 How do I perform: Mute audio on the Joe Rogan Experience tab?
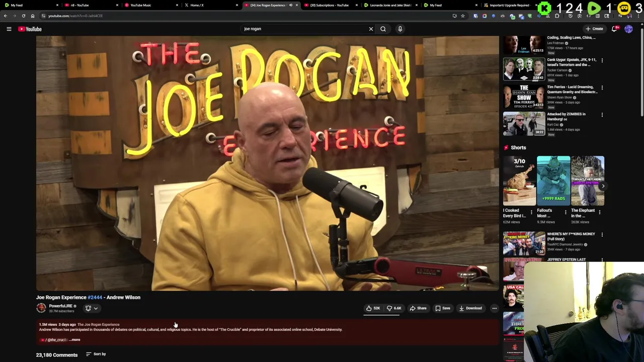click(290, 5)
